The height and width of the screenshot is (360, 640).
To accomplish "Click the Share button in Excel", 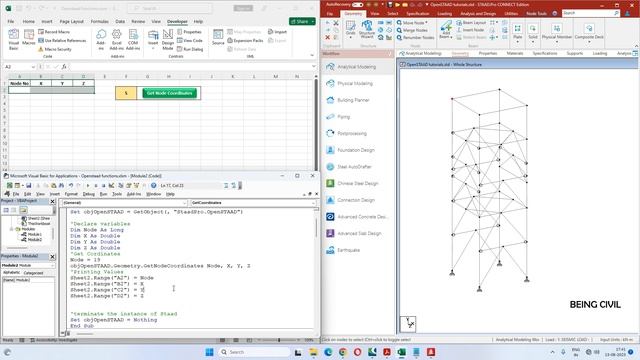I will pos(302,21).
